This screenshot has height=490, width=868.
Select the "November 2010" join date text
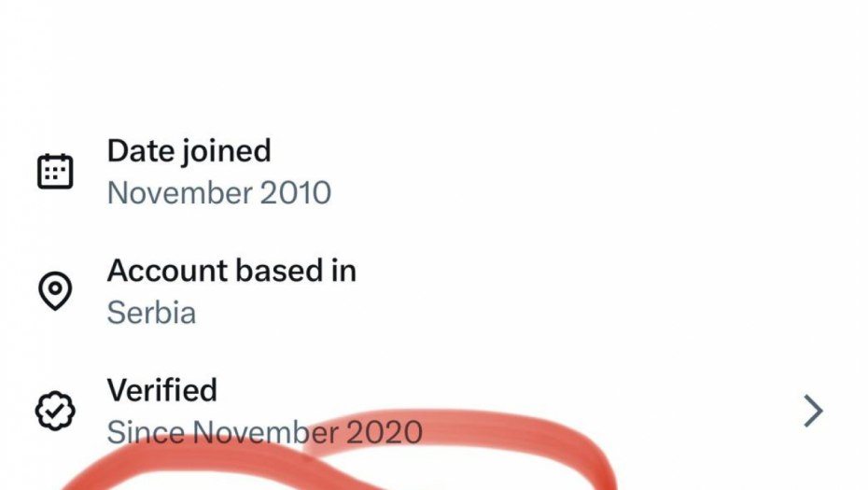click(218, 193)
